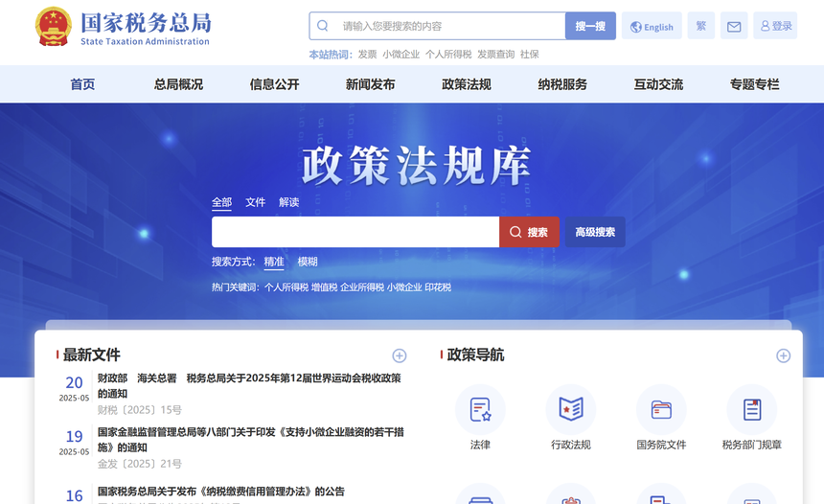Click the magnifier icon in top search box
The width and height of the screenshot is (824, 504).
click(x=323, y=26)
